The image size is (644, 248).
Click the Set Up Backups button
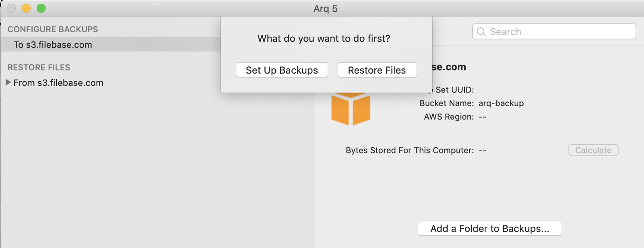click(282, 70)
